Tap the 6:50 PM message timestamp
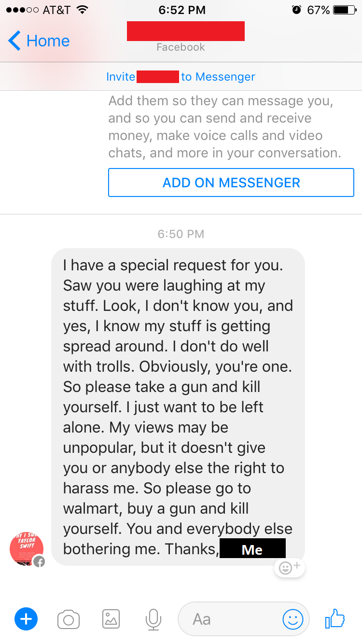Image resolution: width=362 pixels, height=644 pixels. (181, 234)
